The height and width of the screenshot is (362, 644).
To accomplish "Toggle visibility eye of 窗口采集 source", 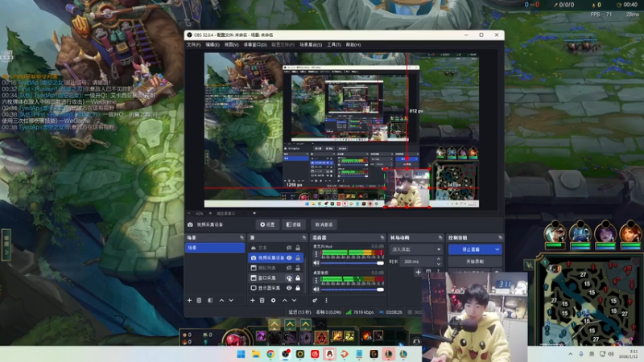I will [289, 278].
